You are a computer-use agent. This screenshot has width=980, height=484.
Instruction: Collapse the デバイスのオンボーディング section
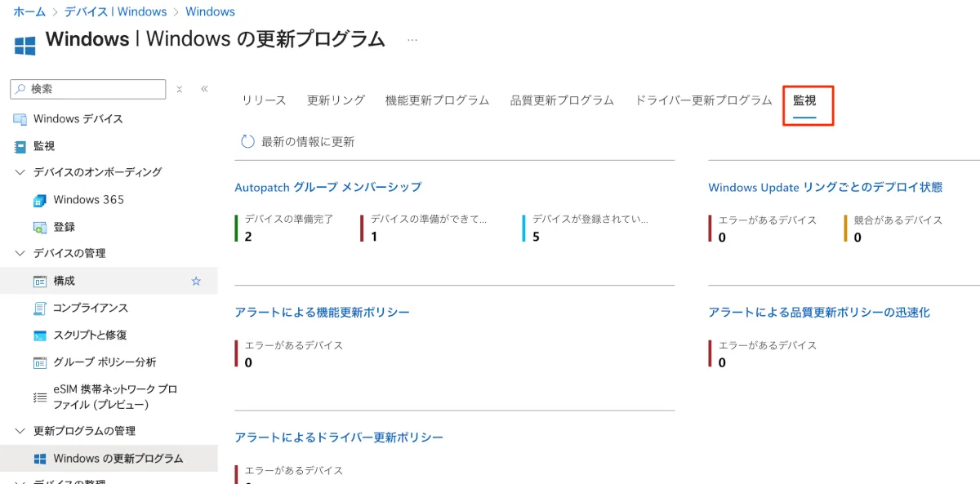[20, 172]
